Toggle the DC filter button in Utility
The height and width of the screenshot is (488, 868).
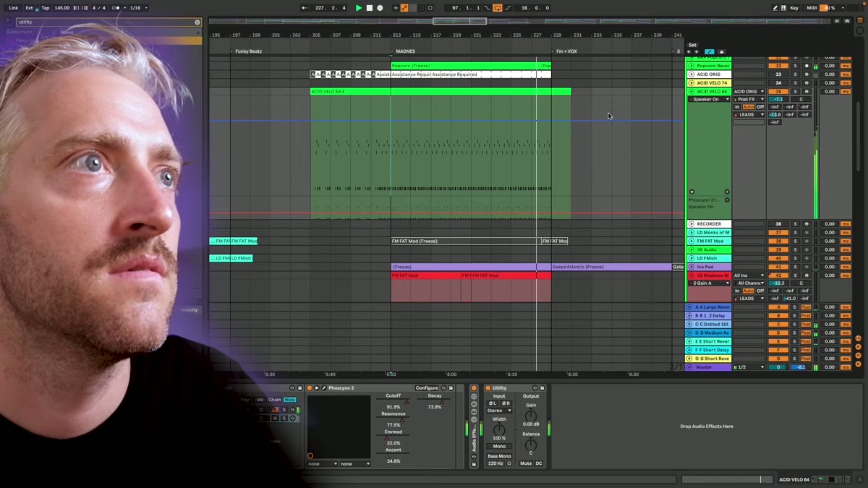point(539,463)
